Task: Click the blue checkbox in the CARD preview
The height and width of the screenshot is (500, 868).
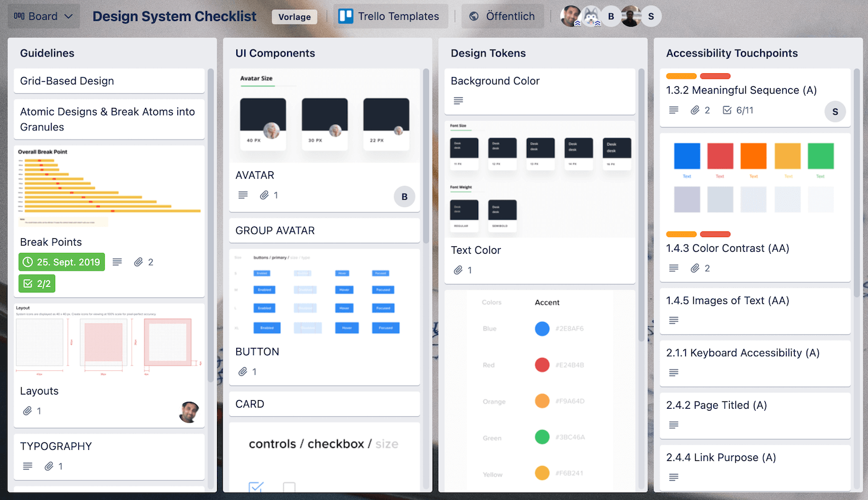Action: coord(255,489)
